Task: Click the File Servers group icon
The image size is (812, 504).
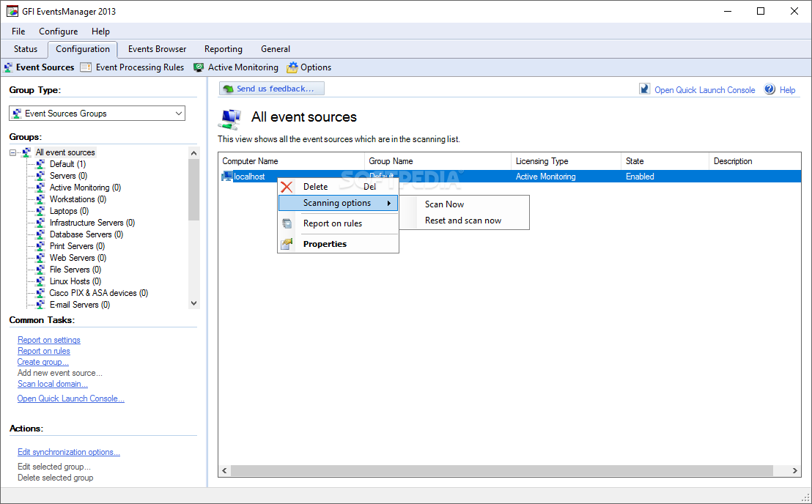Action: (x=40, y=270)
